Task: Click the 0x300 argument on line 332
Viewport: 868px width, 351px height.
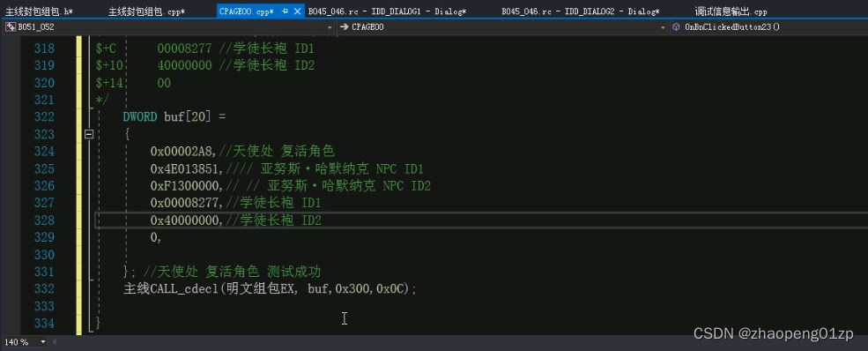Action: [353, 289]
